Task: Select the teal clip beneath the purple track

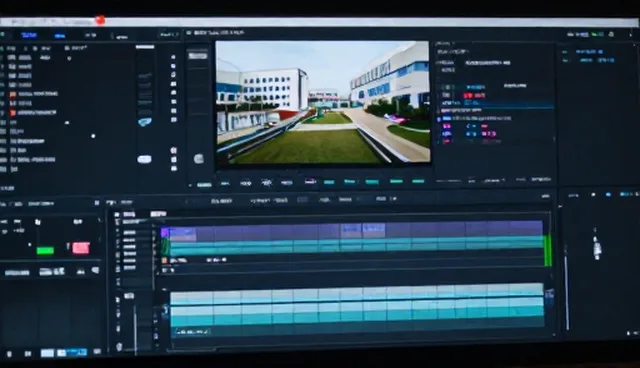Action: 356,246
